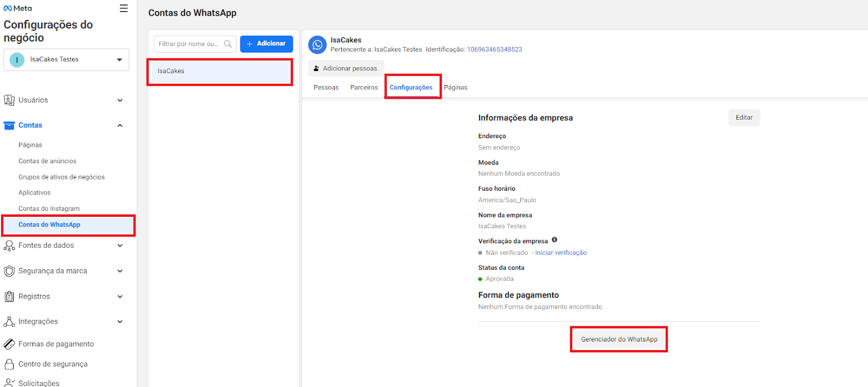
Task: Click the IsaCakes Testes avatar icon
Action: pyautogui.click(x=17, y=60)
